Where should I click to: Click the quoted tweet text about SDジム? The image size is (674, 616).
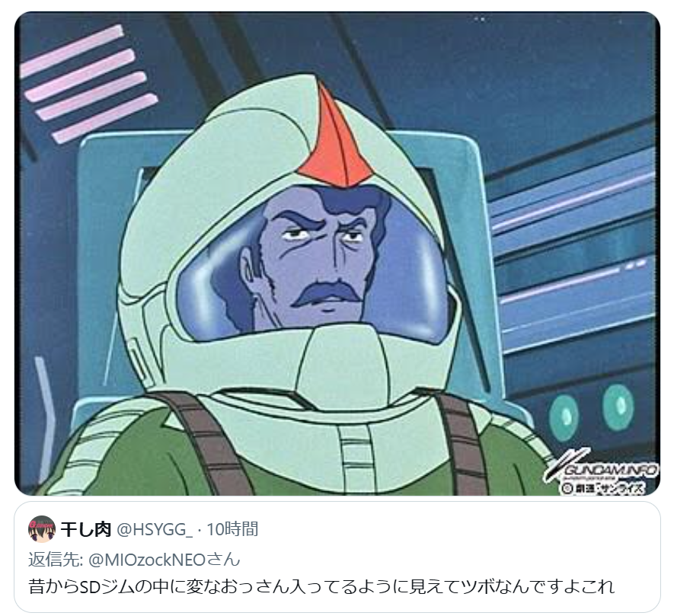[x=321, y=586]
